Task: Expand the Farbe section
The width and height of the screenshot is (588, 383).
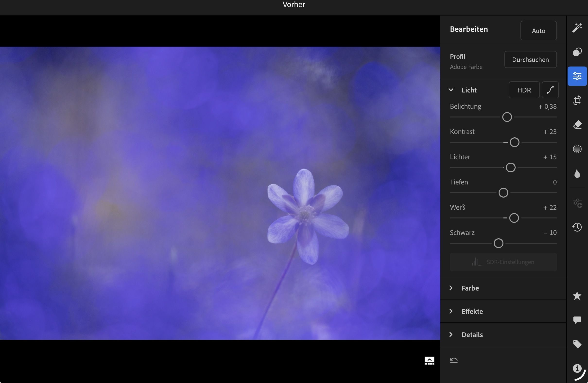Action: 451,288
